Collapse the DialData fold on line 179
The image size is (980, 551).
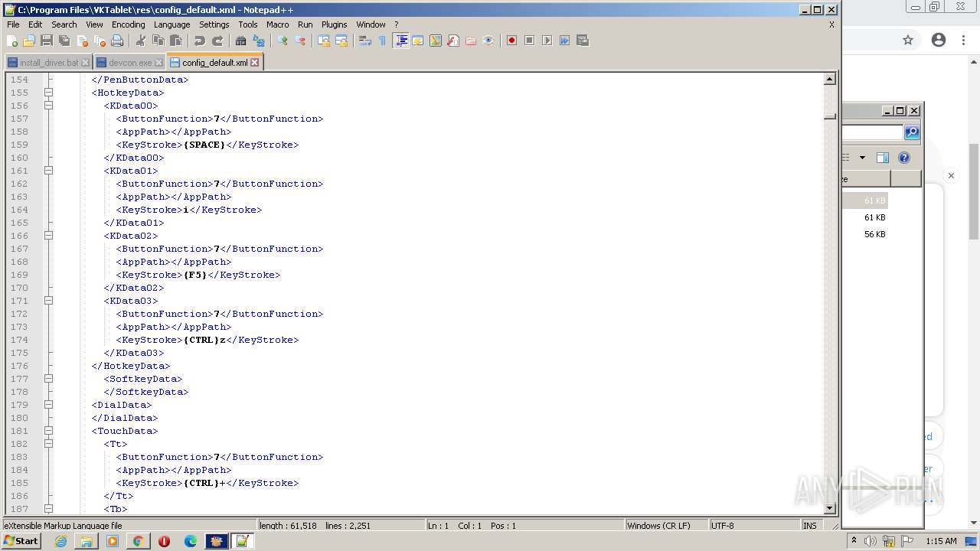[48, 405]
